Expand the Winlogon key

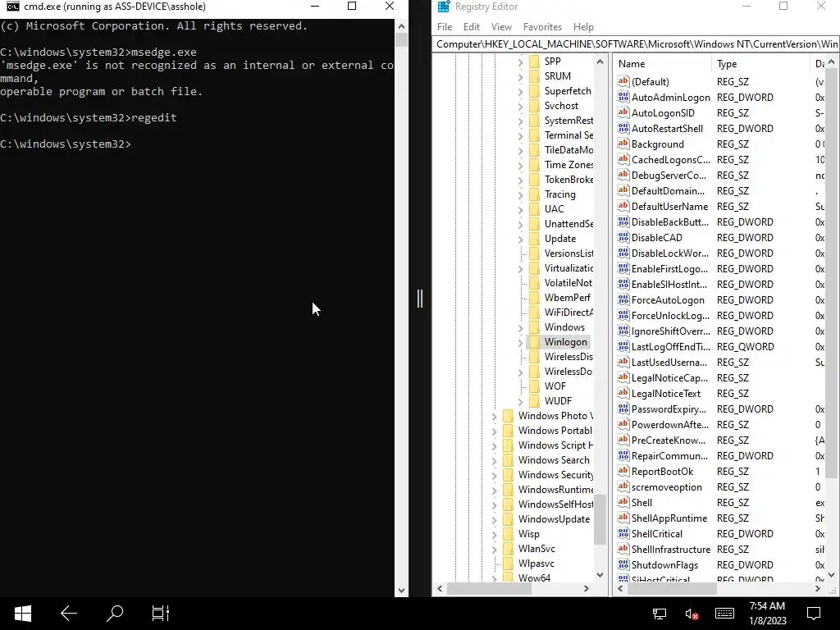click(520, 342)
